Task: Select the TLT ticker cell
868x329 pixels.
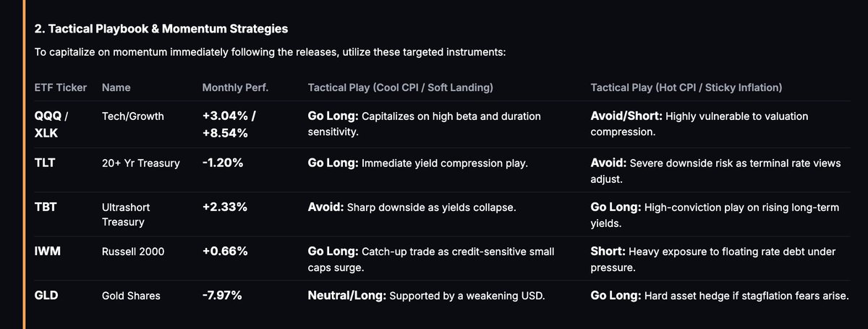Action: click(x=45, y=163)
